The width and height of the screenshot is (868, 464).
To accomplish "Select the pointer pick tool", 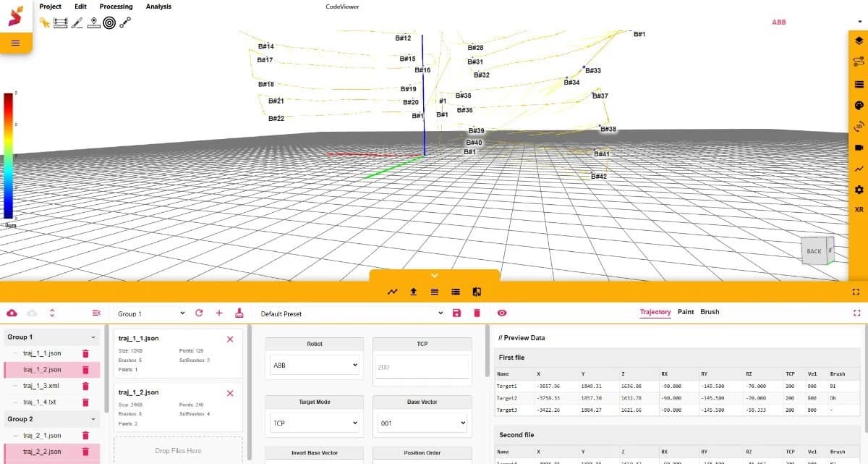I will pos(45,22).
